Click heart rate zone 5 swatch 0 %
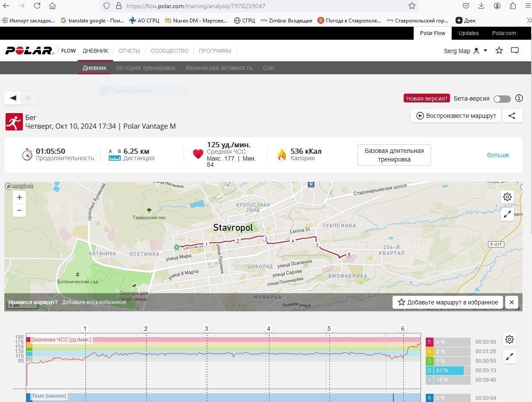Viewport: 532px width, 402px height. click(430, 342)
